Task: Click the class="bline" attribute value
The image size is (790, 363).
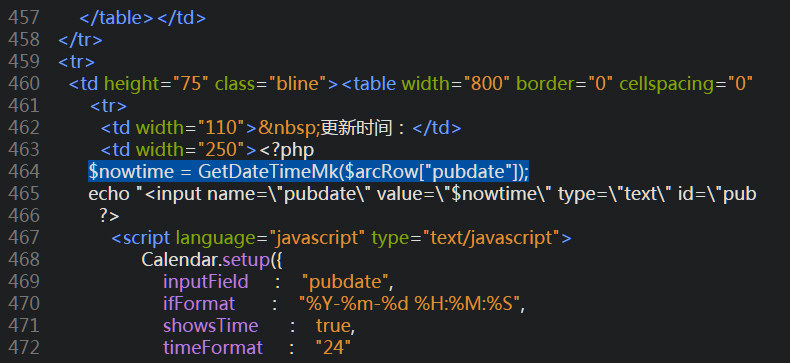Action: (268, 84)
